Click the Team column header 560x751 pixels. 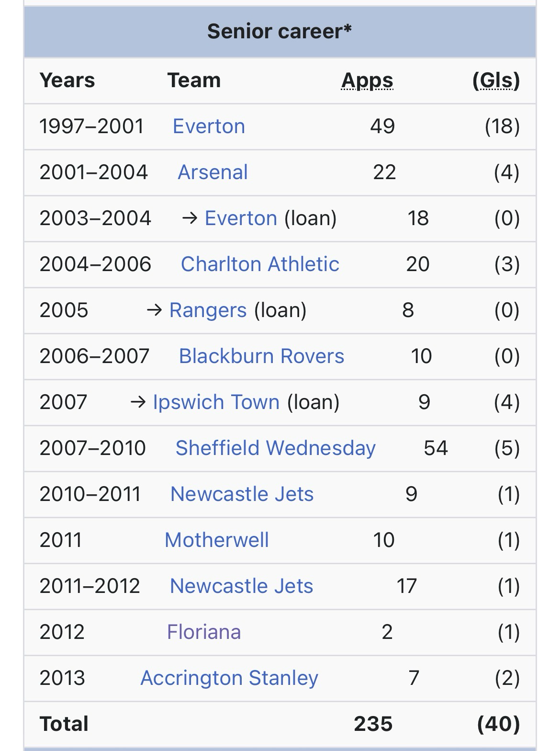(x=194, y=80)
